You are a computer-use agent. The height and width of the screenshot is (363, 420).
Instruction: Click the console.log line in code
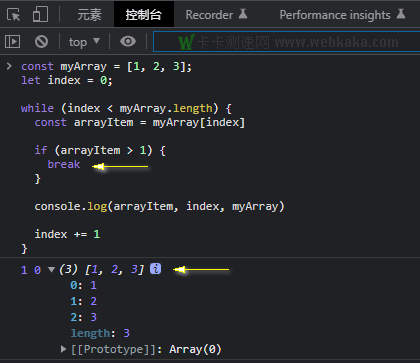click(159, 206)
